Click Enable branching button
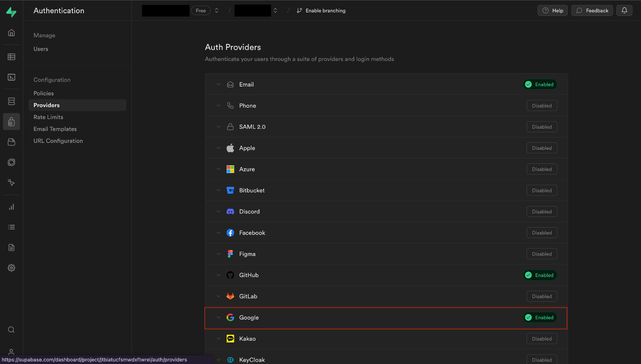The image size is (641, 364). tap(321, 11)
